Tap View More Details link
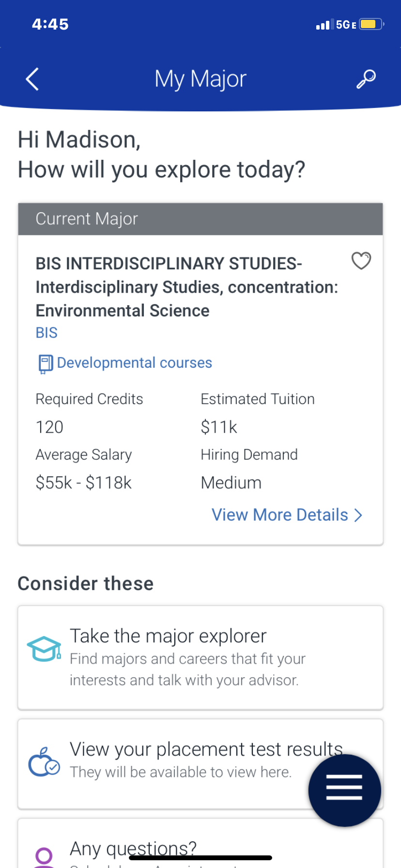The image size is (401, 868). (279, 515)
